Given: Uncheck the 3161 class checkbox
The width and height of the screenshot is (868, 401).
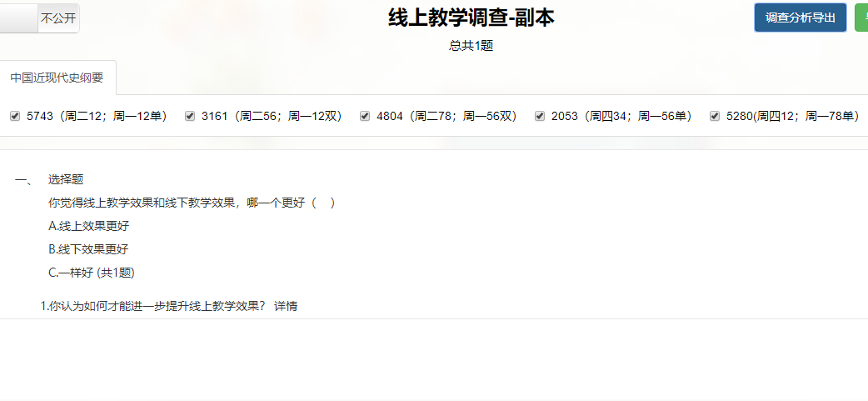Looking at the screenshot, I should 190,117.
